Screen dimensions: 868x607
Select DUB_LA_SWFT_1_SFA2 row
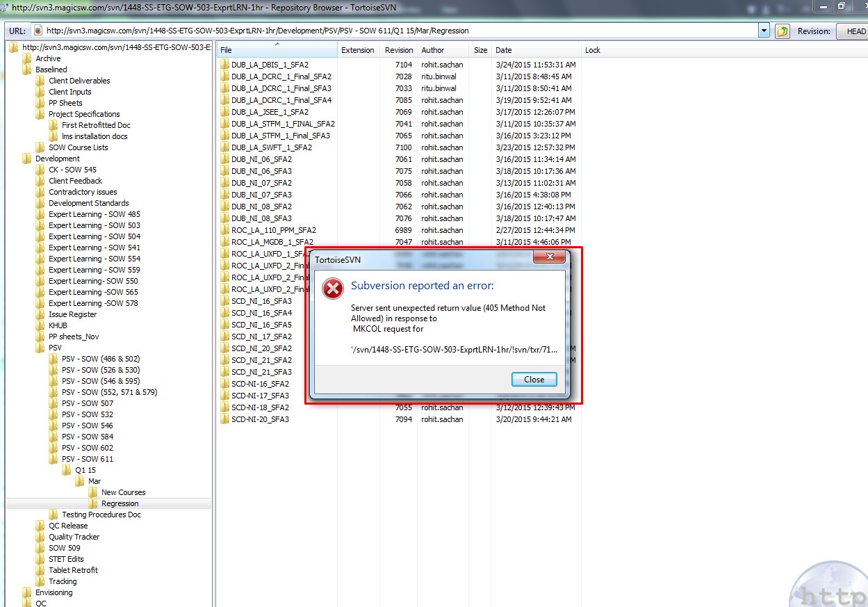[x=399, y=147]
